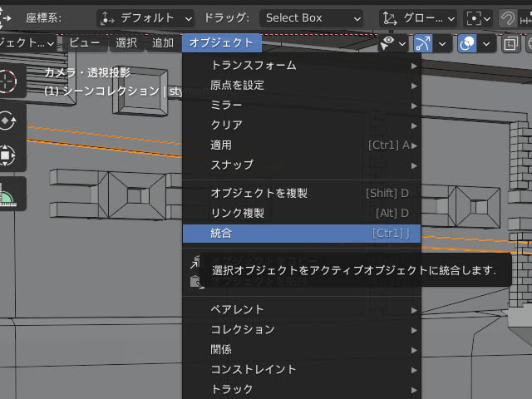Click 統合 to join selected objects
The height and width of the screenshot is (399, 532).
tap(302, 234)
